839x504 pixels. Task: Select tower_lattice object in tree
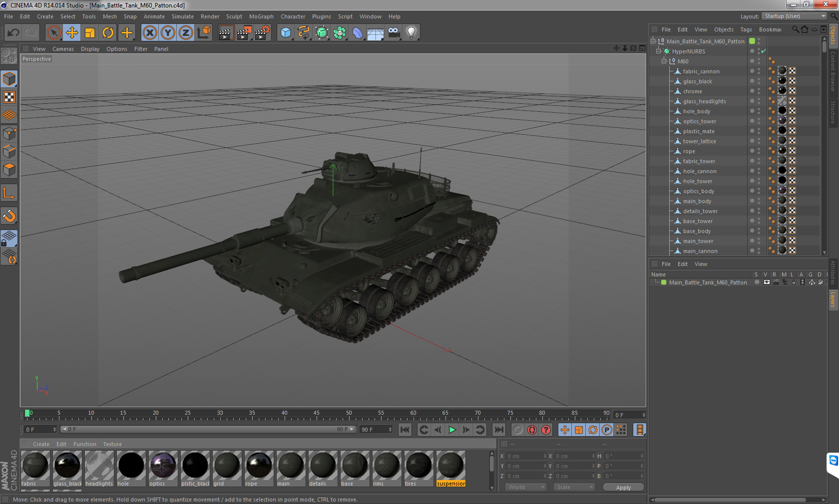point(699,141)
